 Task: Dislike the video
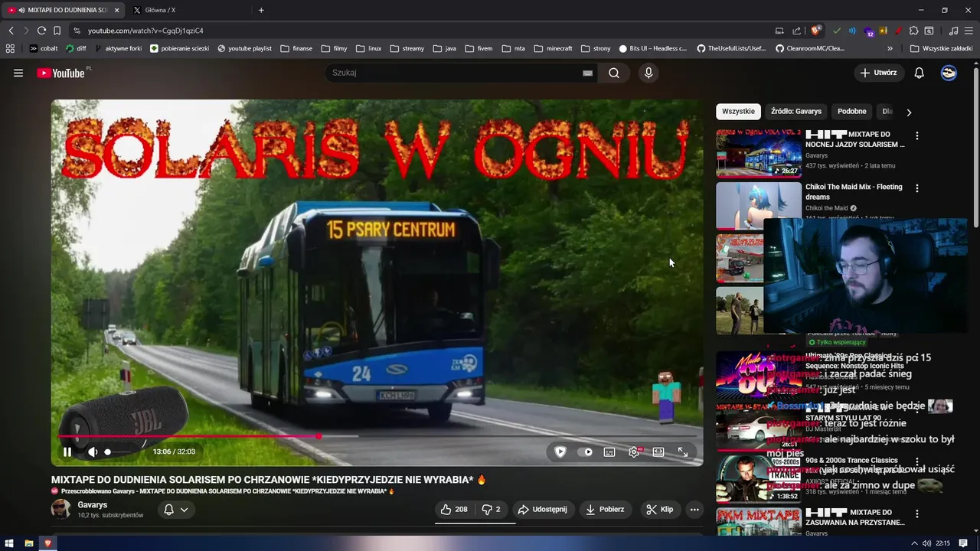pyautogui.click(x=491, y=509)
